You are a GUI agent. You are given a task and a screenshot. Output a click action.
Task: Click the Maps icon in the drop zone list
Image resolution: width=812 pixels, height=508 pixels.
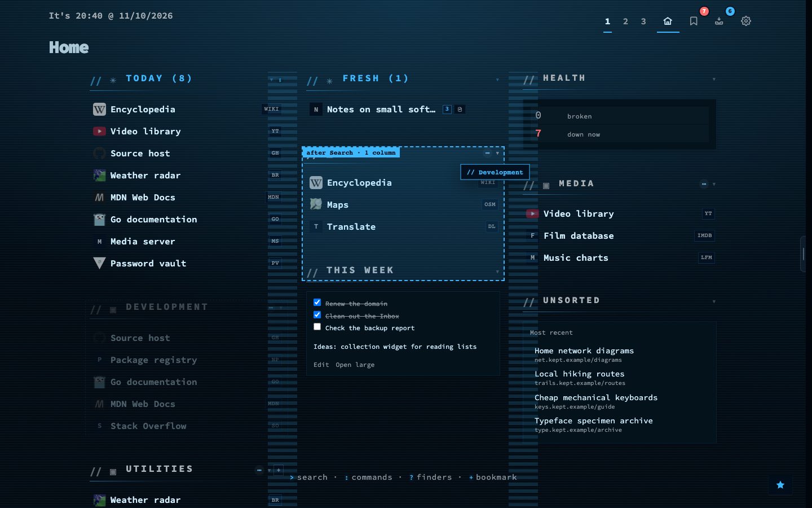tap(316, 204)
